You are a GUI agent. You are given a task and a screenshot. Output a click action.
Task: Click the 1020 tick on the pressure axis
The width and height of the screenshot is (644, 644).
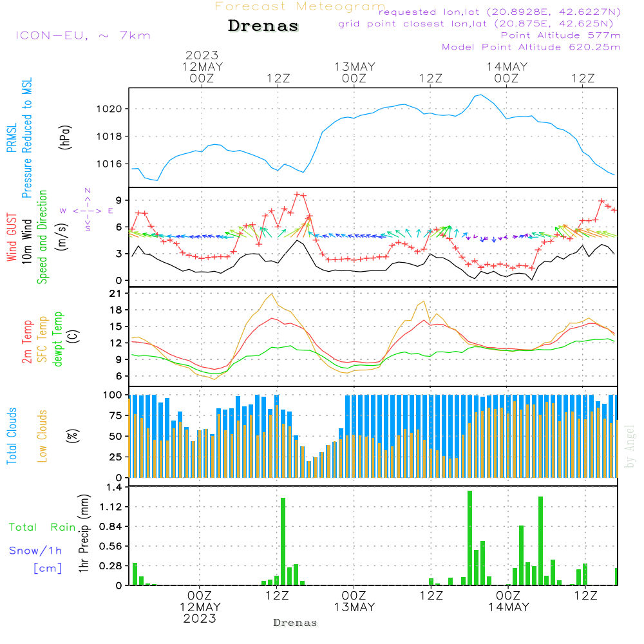(x=109, y=109)
